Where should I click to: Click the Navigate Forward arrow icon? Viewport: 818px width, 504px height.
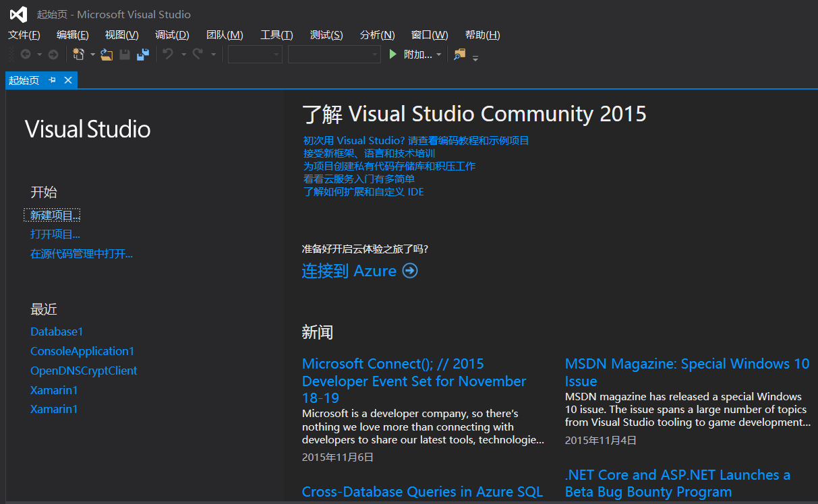point(53,55)
